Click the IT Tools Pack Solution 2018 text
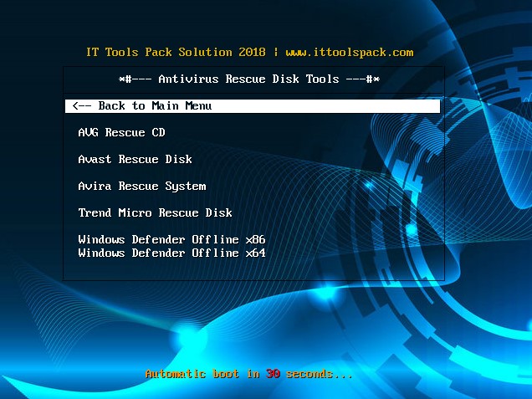 point(176,52)
